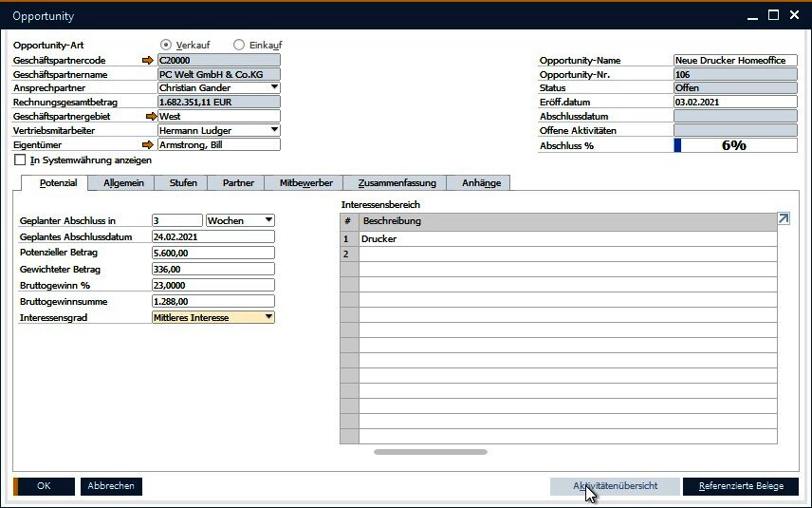Click the Abbrechen button
The image size is (812, 508).
click(111, 486)
